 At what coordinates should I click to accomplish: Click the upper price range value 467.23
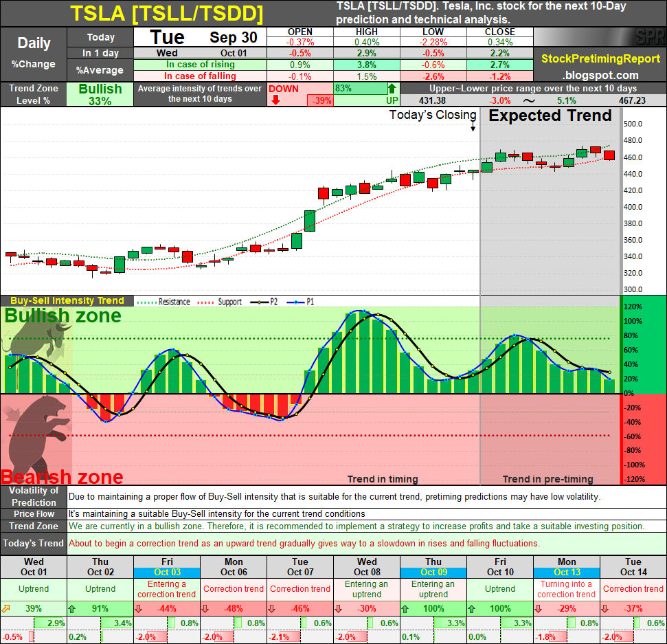(632, 100)
